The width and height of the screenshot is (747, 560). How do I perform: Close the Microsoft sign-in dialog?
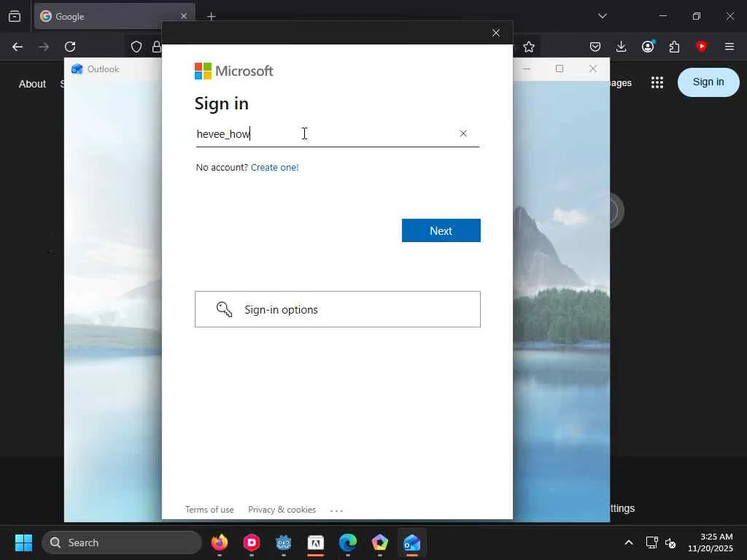[x=496, y=32]
